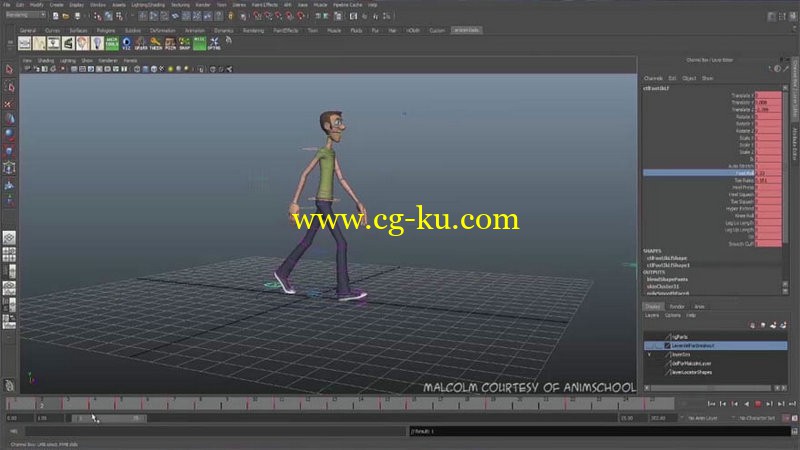
Task: Activate the Lasso select tool
Action: point(9,87)
